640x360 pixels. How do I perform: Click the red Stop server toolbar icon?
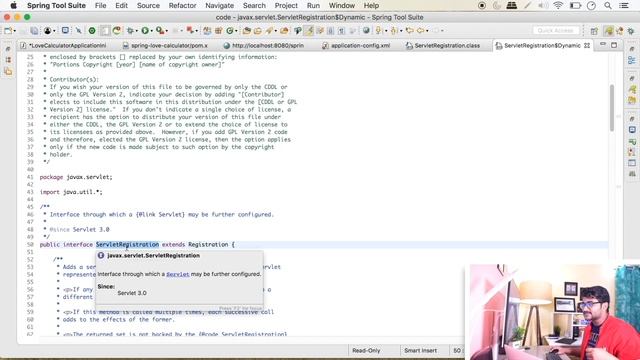click(190, 30)
